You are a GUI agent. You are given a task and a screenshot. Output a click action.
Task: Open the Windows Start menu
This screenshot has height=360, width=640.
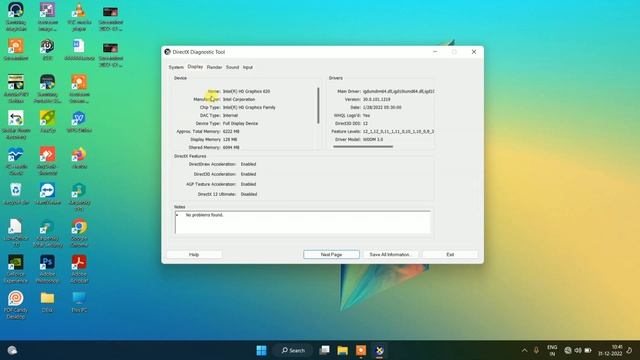click(261, 350)
